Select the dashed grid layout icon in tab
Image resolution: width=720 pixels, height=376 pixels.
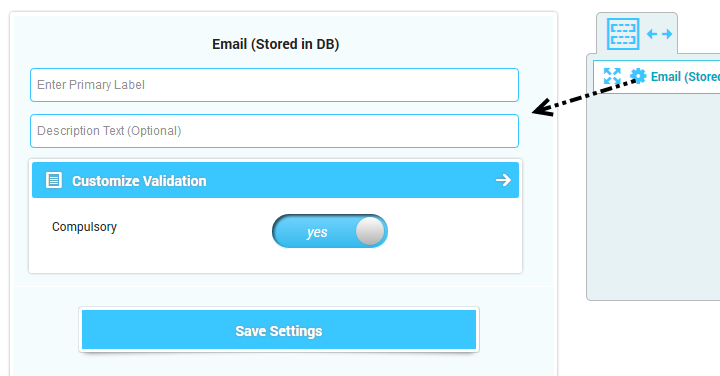point(623,34)
